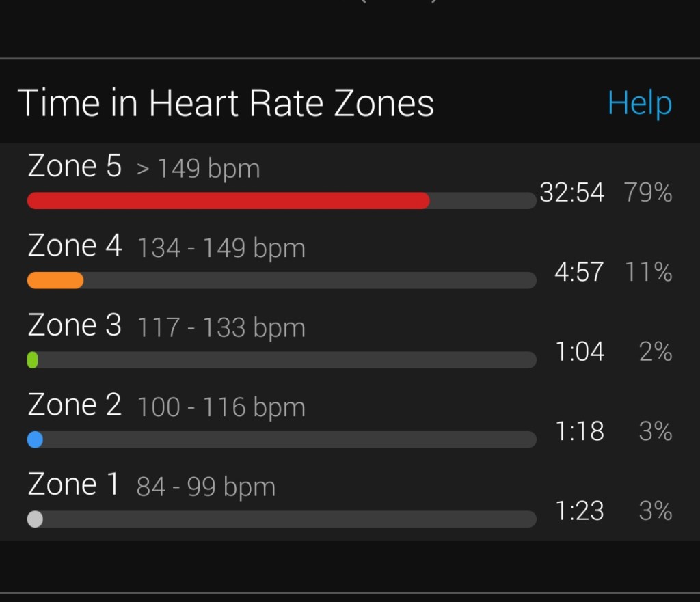
Task: Click the Time in Heart Rate Zones heading
Action: pos(226,104)
